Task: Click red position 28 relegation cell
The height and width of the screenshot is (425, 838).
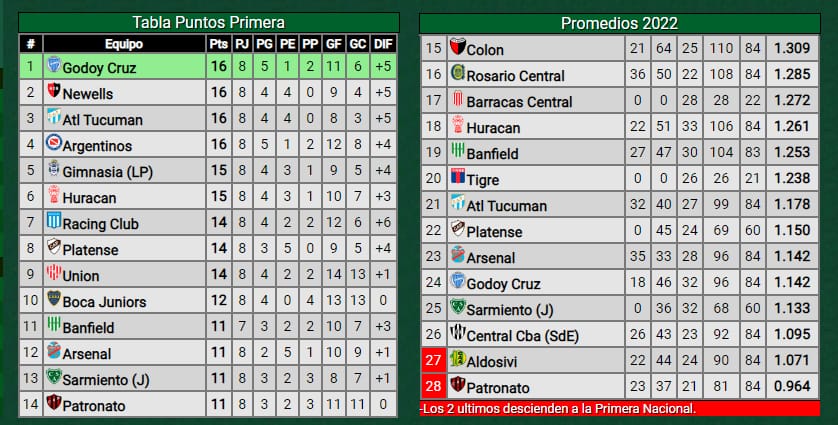Action: pos(433,386)
